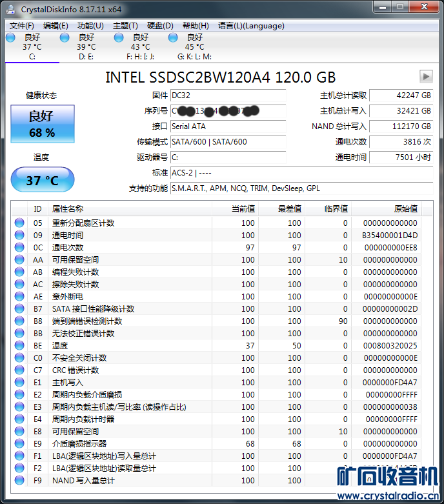
Task: Click the status icon for E4 周期内负载计时器
Action: pos(19,419)
